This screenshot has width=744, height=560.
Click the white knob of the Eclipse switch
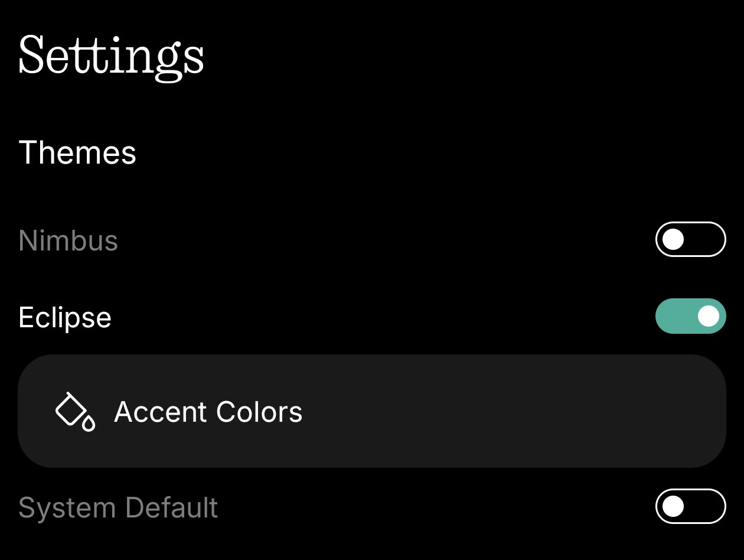point(709,316)
